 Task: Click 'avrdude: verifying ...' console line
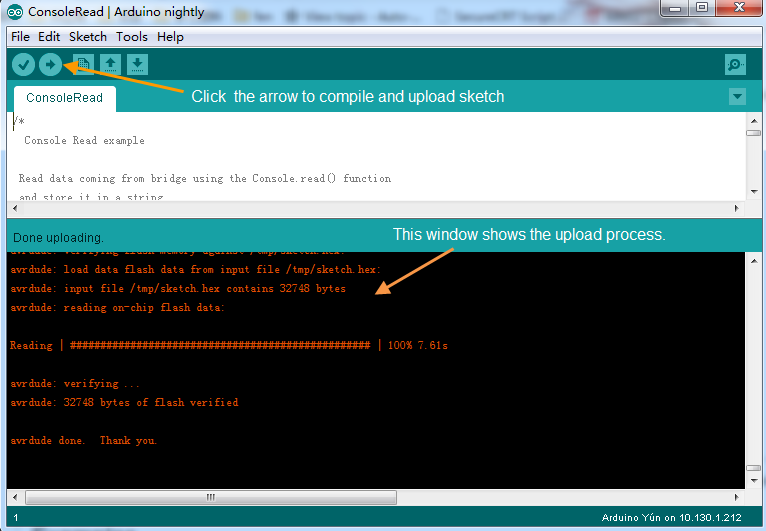75,384
